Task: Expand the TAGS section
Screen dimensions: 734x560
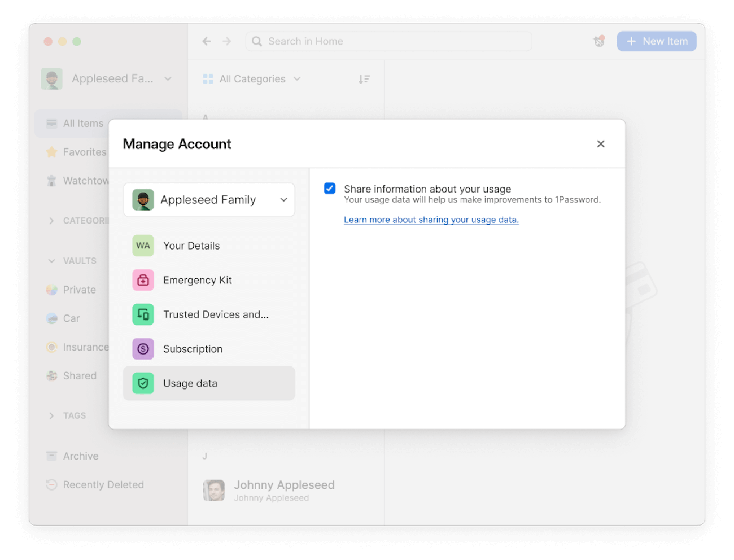Action: coord(51,415)
